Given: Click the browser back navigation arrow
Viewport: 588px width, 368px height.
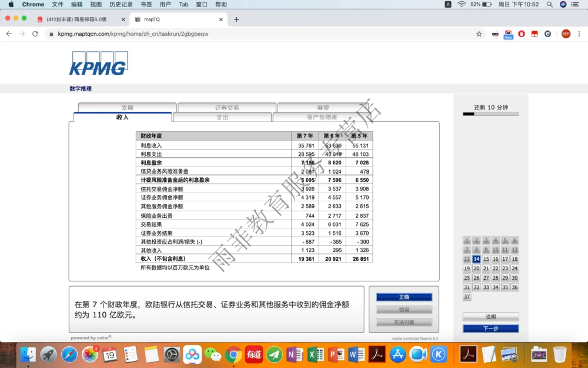Looking at the screenshot, I should (9, 34).
